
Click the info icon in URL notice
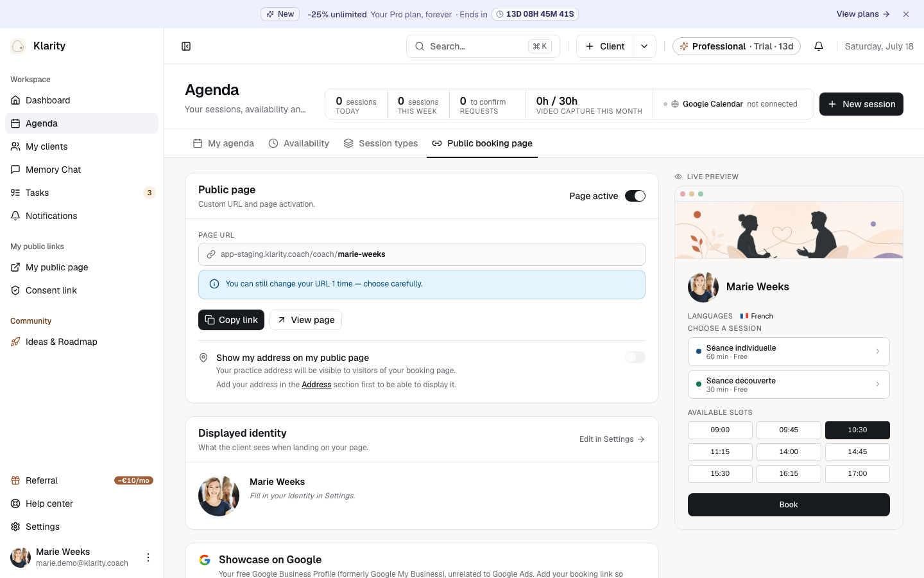tap(214, 284)
